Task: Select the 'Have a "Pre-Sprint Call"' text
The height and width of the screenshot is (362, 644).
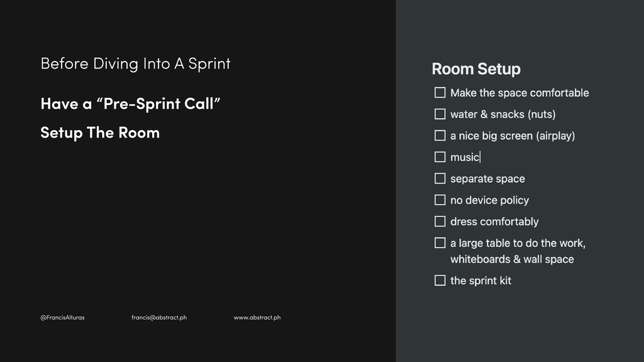Action: pyautogui.click(x=130, y=104)
